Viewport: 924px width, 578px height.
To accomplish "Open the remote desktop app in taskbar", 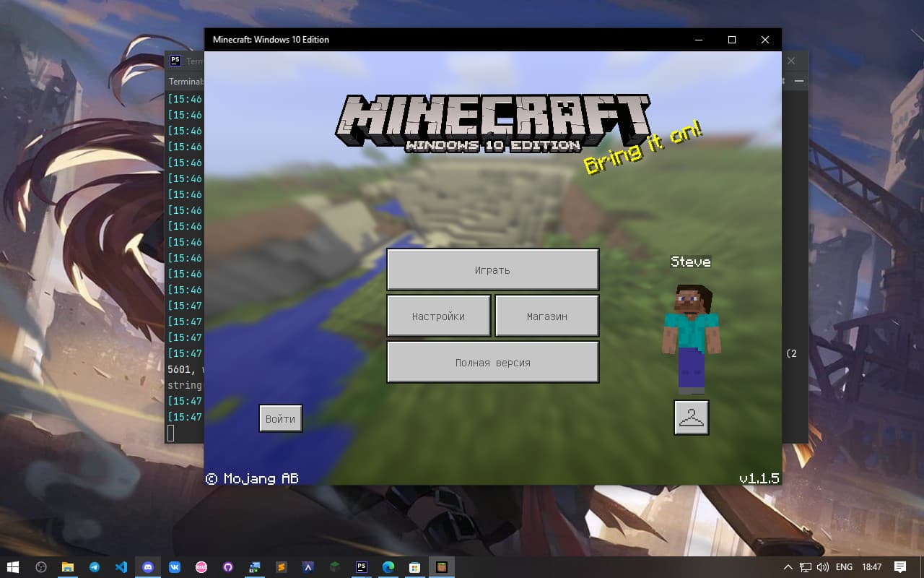I will pyautogui.click(x=255, y=567).
